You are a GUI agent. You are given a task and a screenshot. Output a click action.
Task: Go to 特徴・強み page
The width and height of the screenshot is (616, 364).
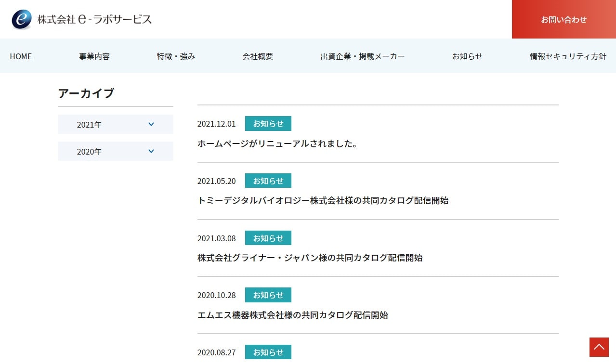pyautogui.click(x=176, y=56)
